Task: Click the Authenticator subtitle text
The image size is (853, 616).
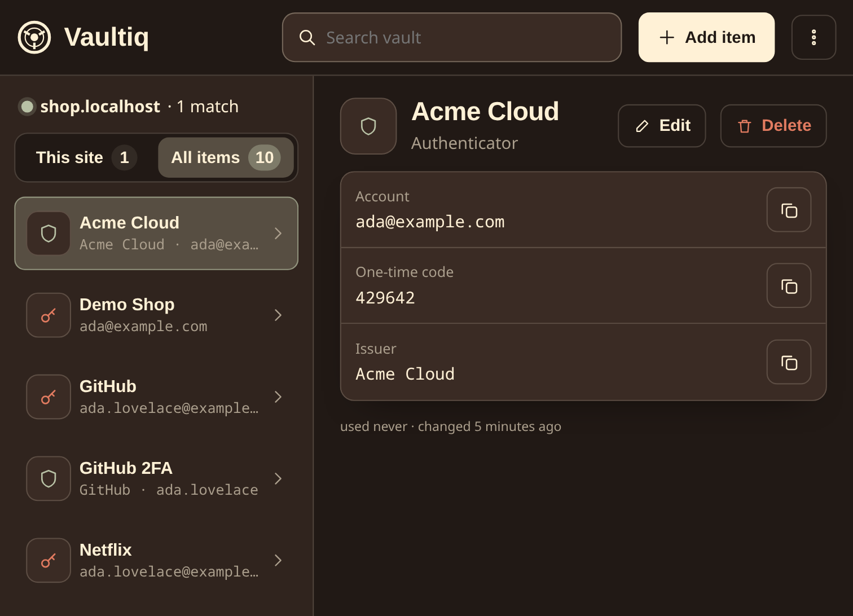Action: pos(464,143)
